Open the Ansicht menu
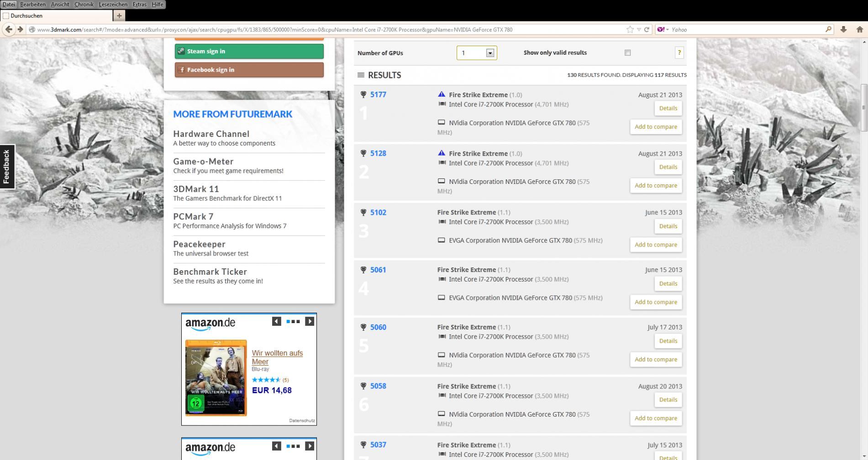This screenshot has width=868, height=460. point(60,5)
